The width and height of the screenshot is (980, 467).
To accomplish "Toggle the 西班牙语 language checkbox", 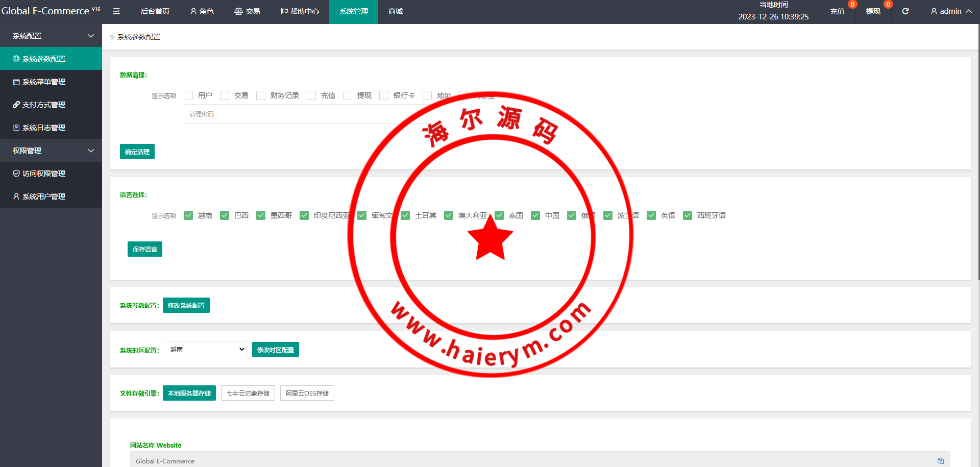I will pos(688,215).
